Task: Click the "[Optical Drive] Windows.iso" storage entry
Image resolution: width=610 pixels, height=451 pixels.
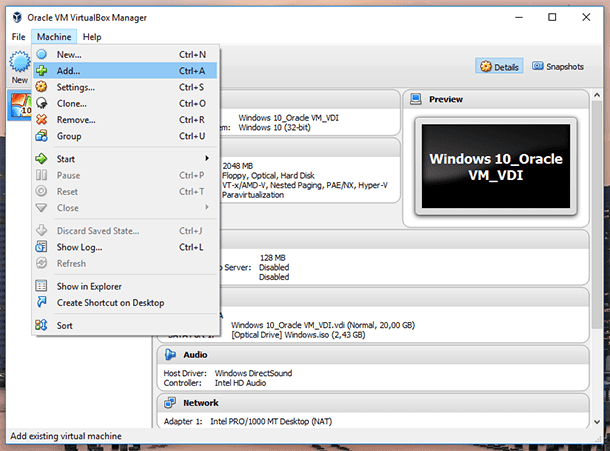Action: [x=298, y=335]
